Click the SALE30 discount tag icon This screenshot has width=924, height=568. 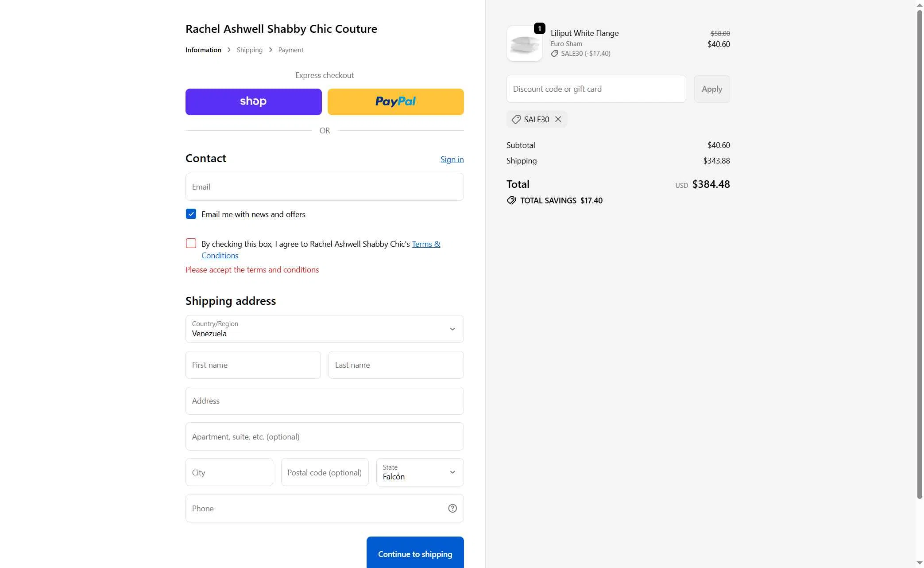tap(516, 119)
